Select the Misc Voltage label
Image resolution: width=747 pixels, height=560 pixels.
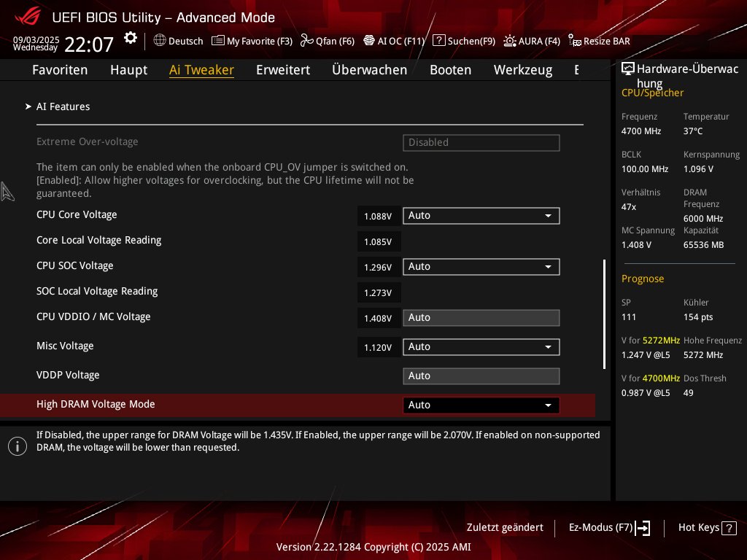[65, 346]
